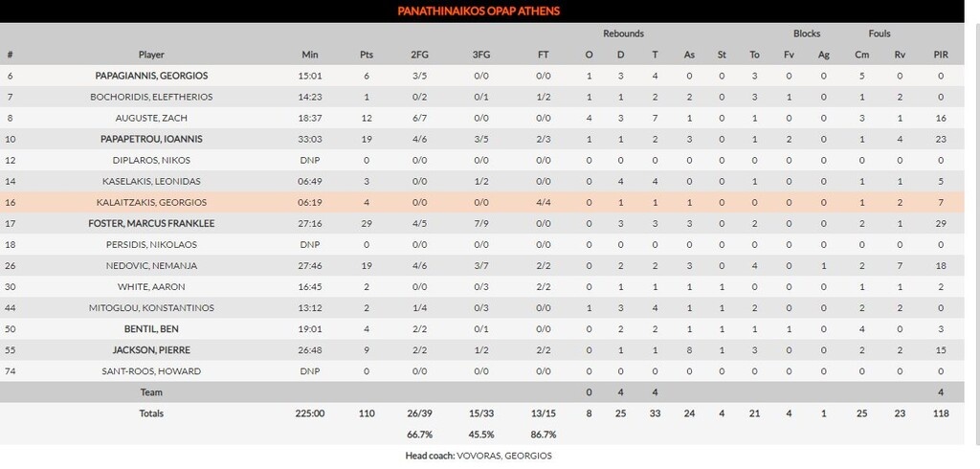This screenshot has height=469, width=980.
Task: Select Sant-Roos, Howard player link
Action: 151,370
